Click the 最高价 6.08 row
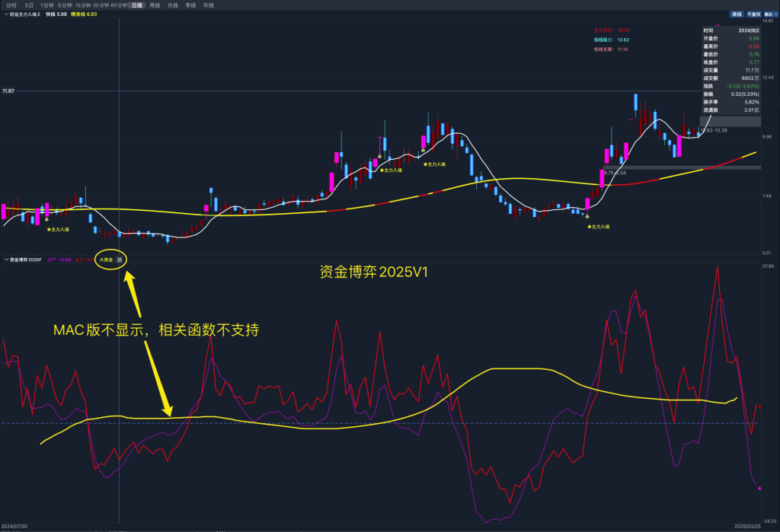780x532 pixels. click(731, 46)
